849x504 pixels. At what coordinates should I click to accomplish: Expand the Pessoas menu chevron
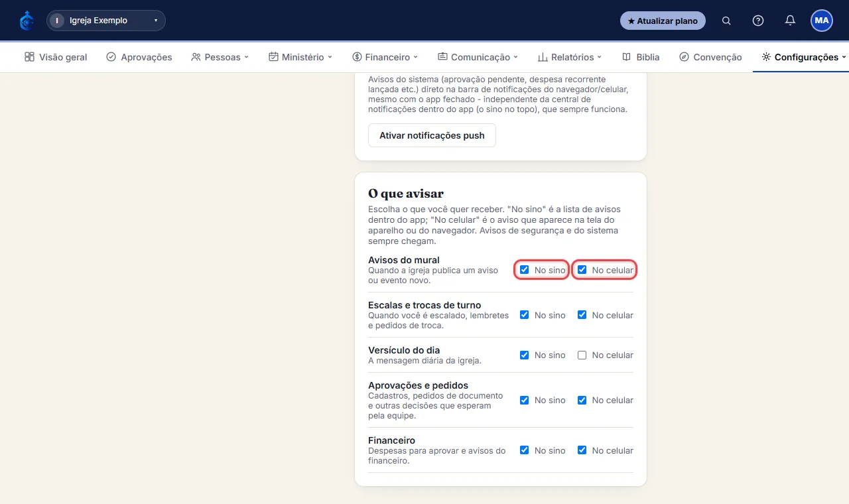pyautogui.click(x=247, y=57)
